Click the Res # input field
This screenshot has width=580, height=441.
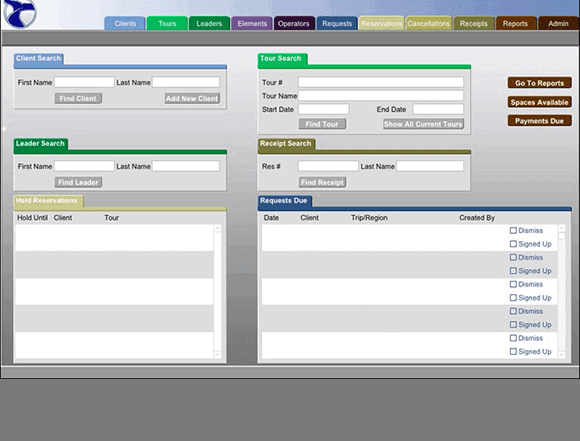[x=328, y=166]
